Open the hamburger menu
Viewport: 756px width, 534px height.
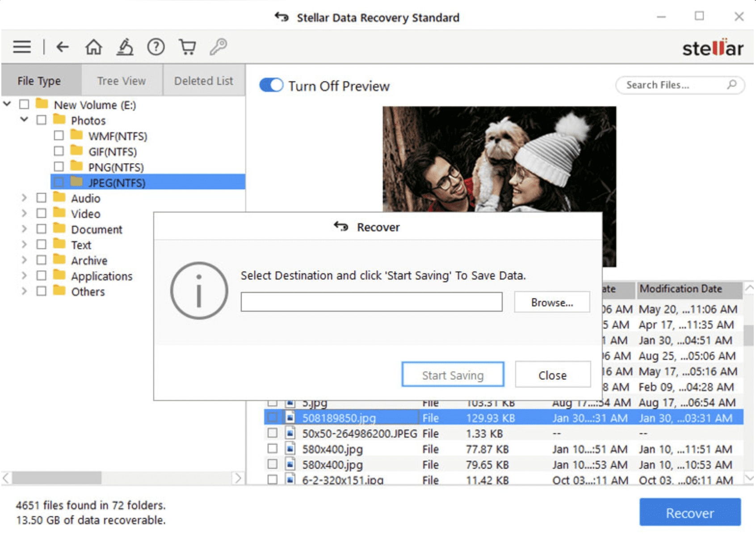[x=21, y=46]
